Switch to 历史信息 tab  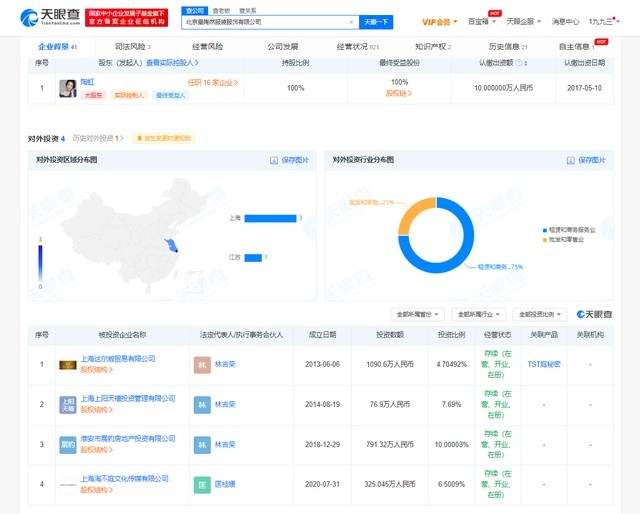(x=508, y=47)
